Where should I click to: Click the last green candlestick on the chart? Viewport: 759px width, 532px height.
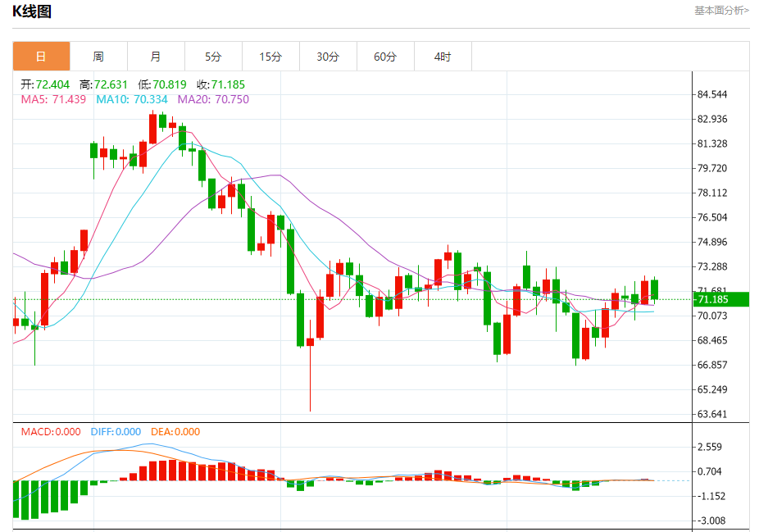click(654, 289)
